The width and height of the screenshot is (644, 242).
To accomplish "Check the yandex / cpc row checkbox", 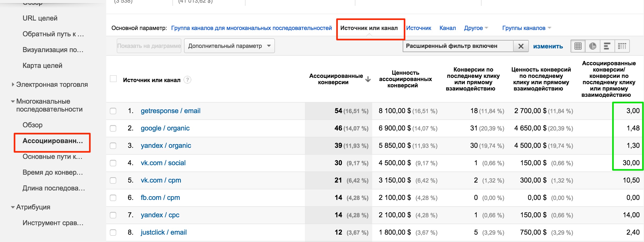I will (x=113, y=215).
